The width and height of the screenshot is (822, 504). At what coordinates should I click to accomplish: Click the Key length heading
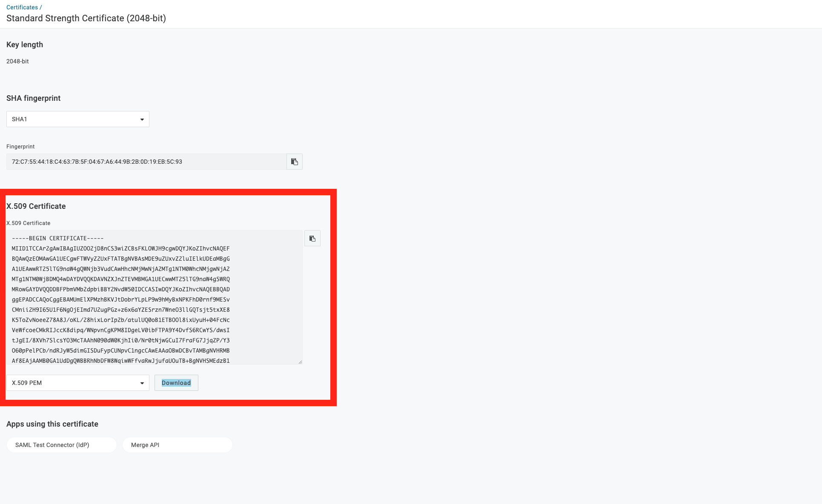click(x=25, y=45)
